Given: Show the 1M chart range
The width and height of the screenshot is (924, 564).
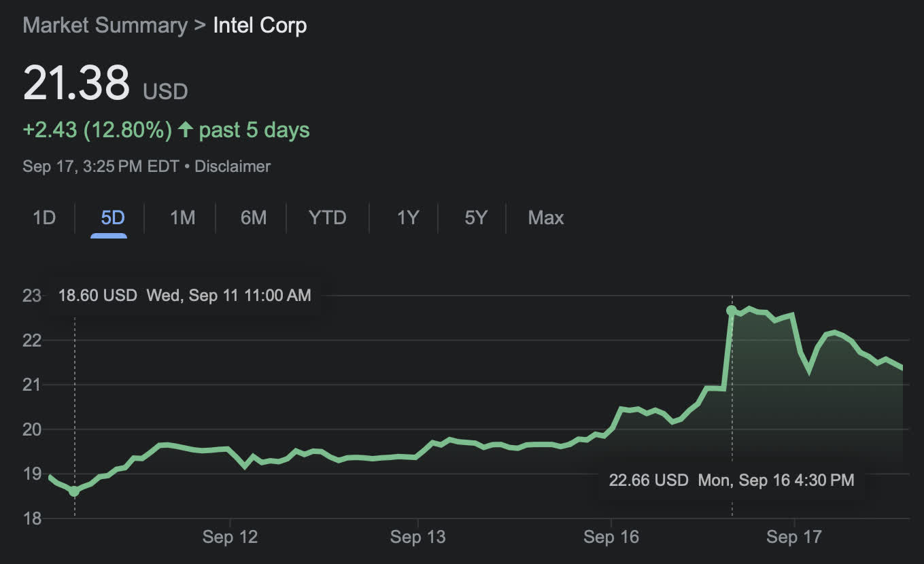Looking at the screenshot, I should (x=182, y=217).
